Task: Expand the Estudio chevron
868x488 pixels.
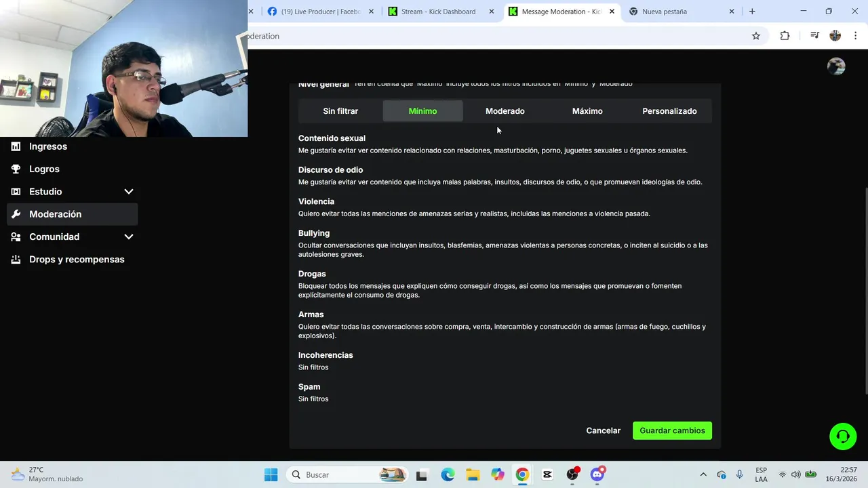Action: 129,192
